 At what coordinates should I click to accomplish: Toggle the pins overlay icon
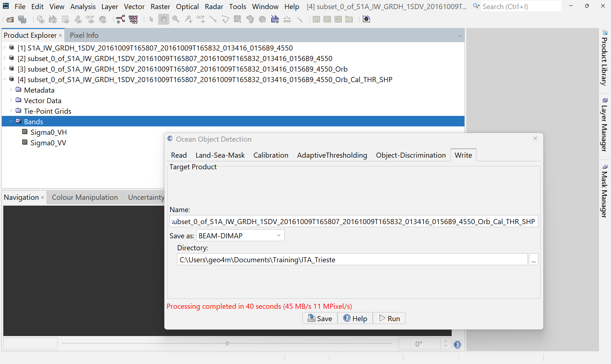pyautogui.click(x=78, y=20)
